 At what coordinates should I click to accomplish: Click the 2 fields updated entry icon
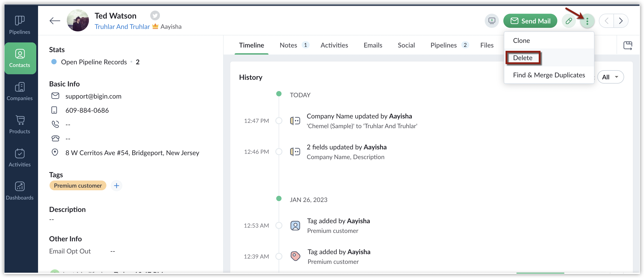coord(295,152)
